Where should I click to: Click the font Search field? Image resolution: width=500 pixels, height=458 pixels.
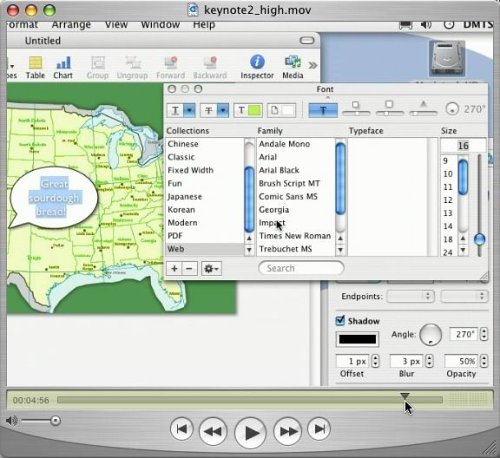(301, 268)
